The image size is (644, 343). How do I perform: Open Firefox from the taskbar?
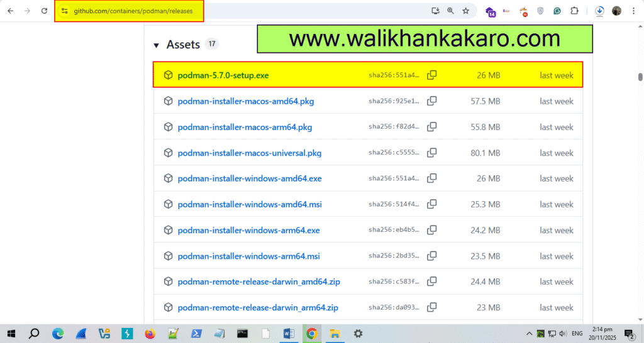tap(150, 334)
